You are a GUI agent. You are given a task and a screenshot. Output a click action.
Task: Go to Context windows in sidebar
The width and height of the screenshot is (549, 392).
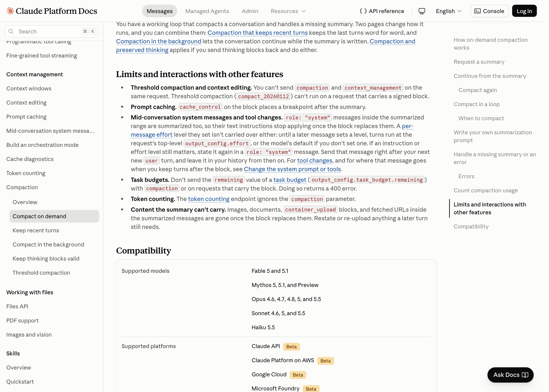click(29, 88)
